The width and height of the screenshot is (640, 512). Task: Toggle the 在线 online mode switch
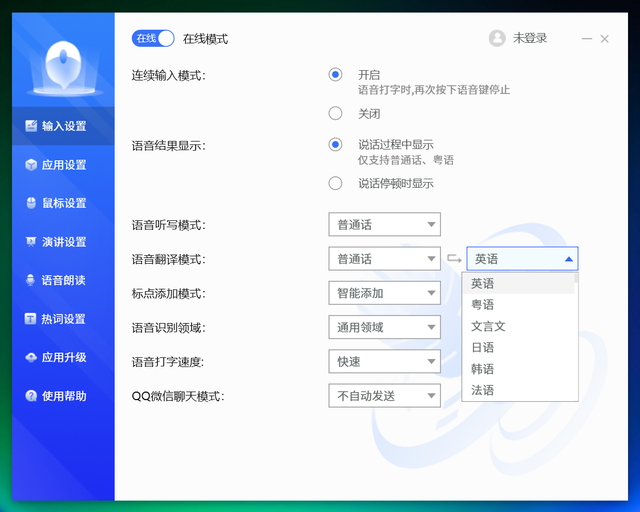pos(153,38)
